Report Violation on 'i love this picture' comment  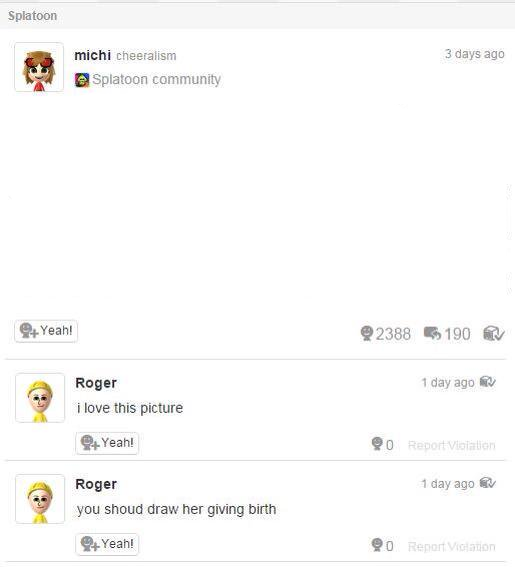point(451,445)
